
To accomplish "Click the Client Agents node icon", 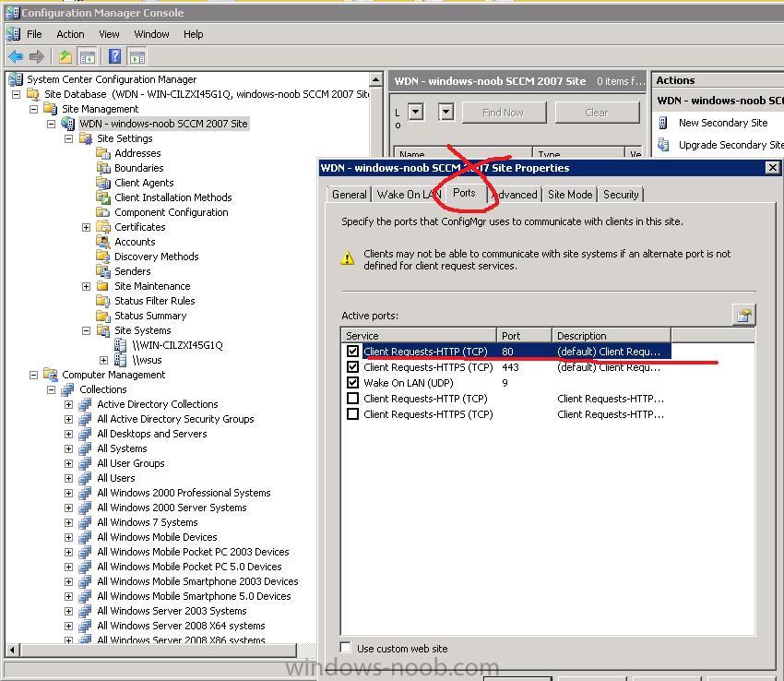I will (103, 183).
